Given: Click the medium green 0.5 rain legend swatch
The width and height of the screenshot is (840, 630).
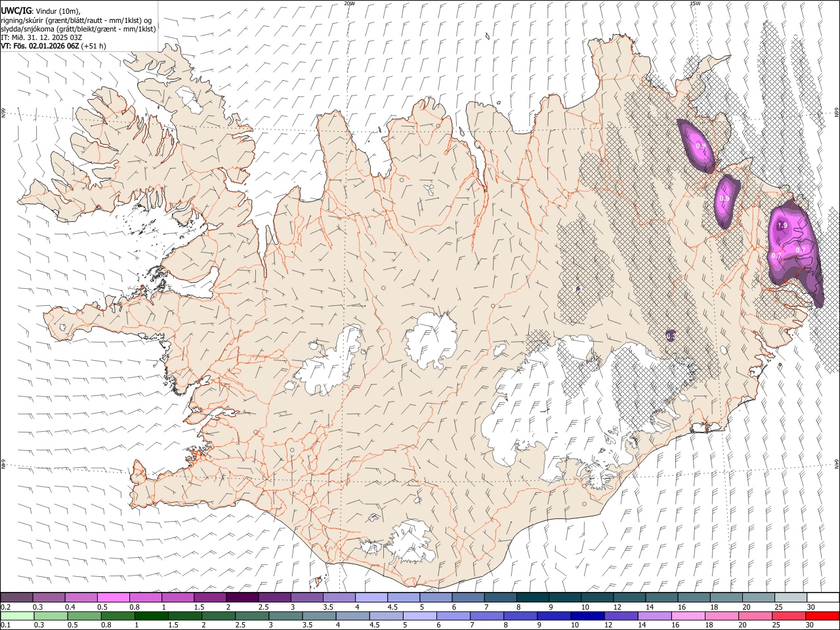Looking at the screenshot, I should pyautogui.click(x=84, y=616).
